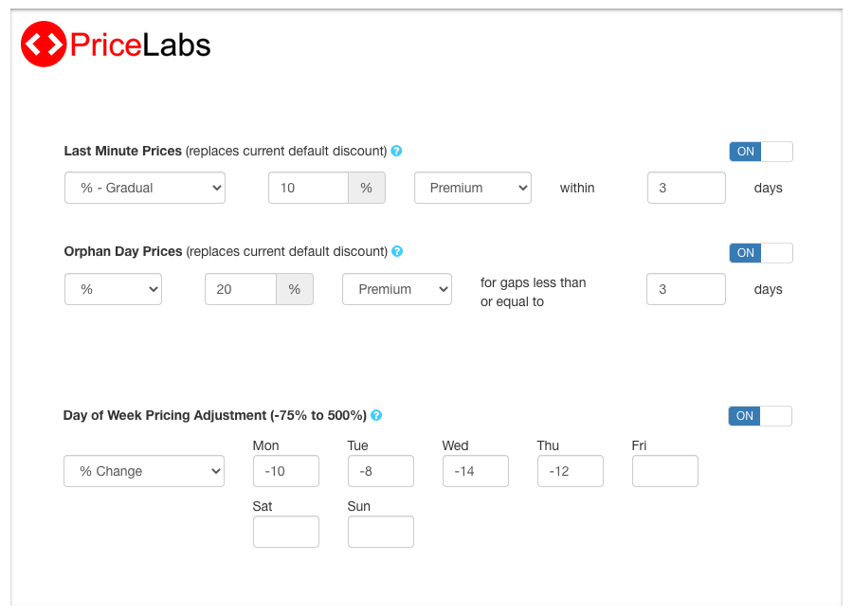Open Orphan Day '%' type dropdown
This screenshot has width=853, height=616.
pyautogui.click(x=113, y=289)
